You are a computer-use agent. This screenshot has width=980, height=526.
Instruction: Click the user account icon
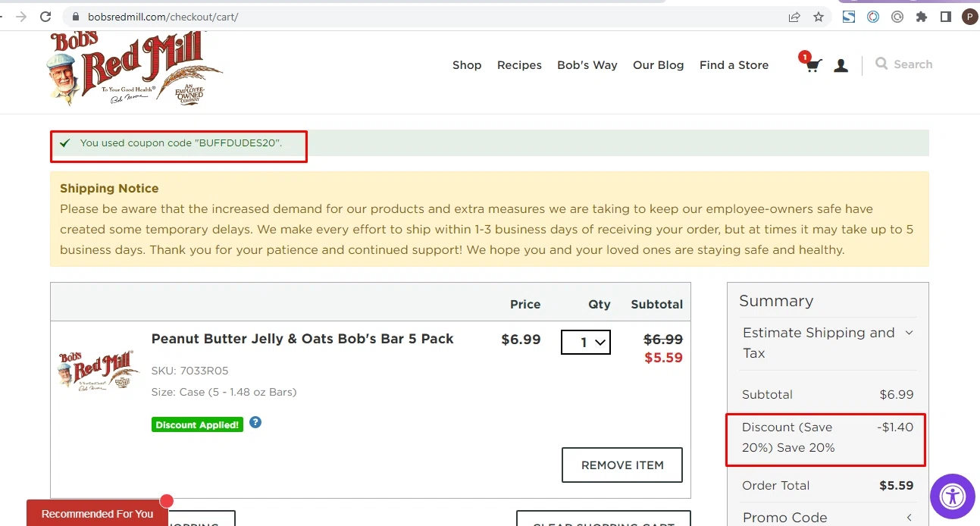pos(841,66)
